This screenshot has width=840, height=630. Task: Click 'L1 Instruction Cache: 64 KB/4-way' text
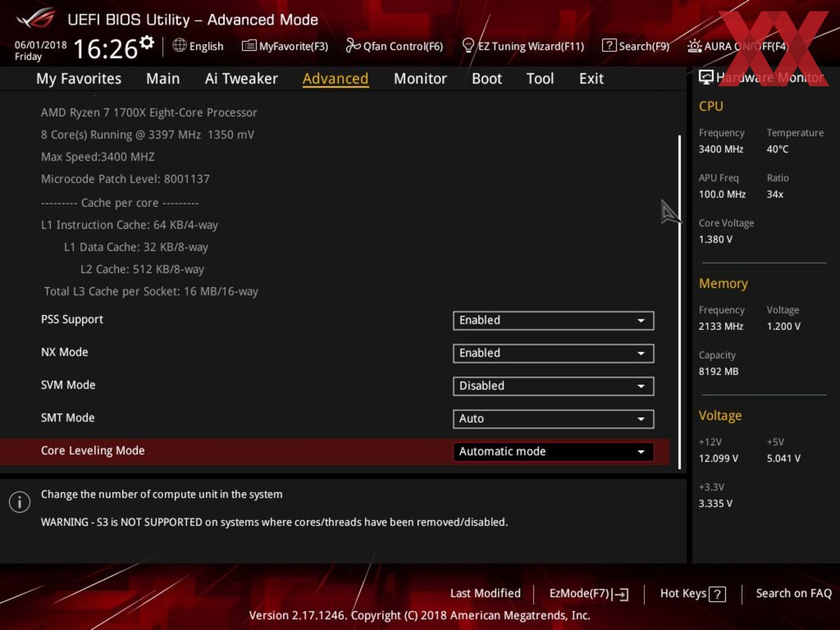130,225
